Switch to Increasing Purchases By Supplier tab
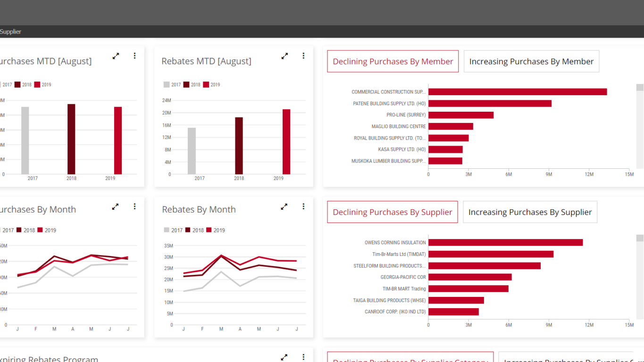644x362 pixels. [x=530, y=212]
